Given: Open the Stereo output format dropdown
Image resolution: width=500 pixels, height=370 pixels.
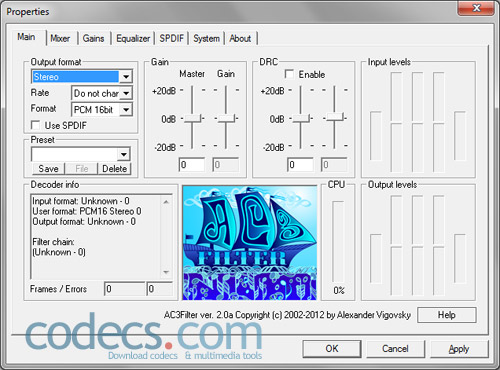Looking at the screenshot, I should (126, 77).
